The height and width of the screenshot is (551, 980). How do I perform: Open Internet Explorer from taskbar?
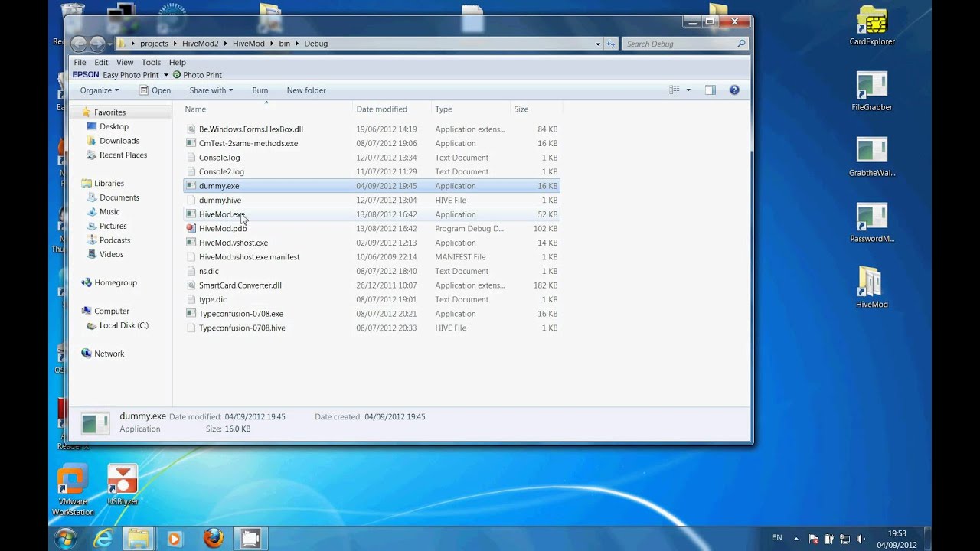(x=102, y=539)
